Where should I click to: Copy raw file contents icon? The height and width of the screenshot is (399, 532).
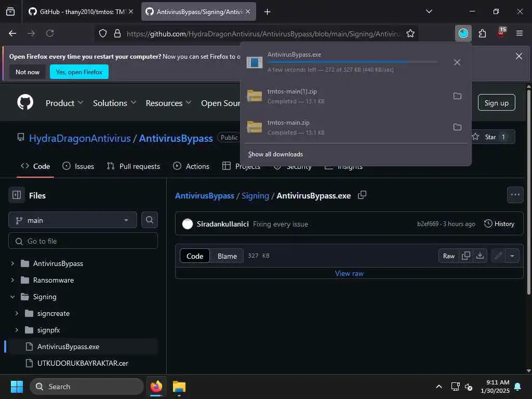[x=466, y=256]
